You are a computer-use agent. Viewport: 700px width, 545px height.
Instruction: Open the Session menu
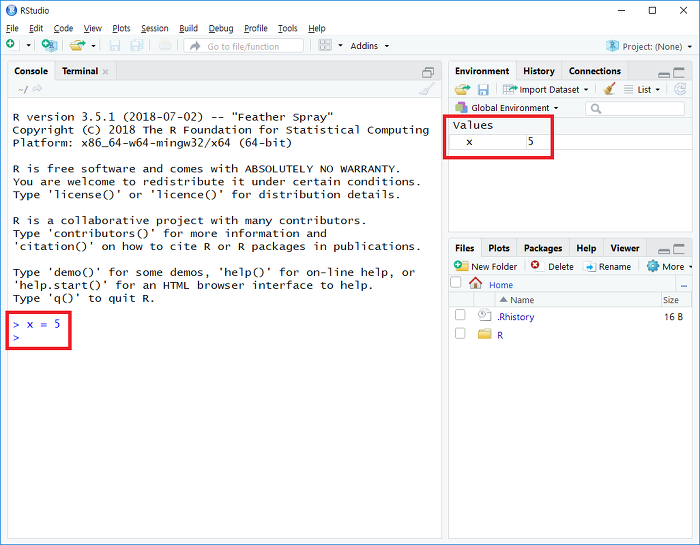click(154, 28)
